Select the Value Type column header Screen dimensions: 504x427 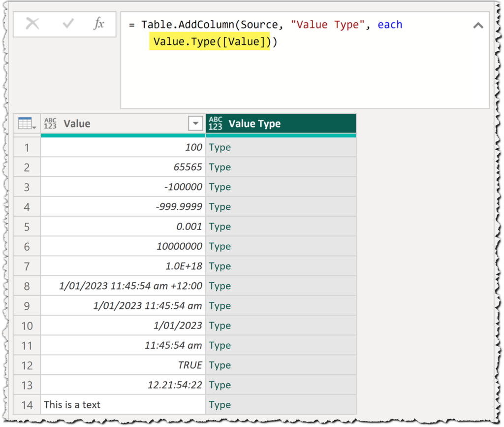tap(281, 124)
